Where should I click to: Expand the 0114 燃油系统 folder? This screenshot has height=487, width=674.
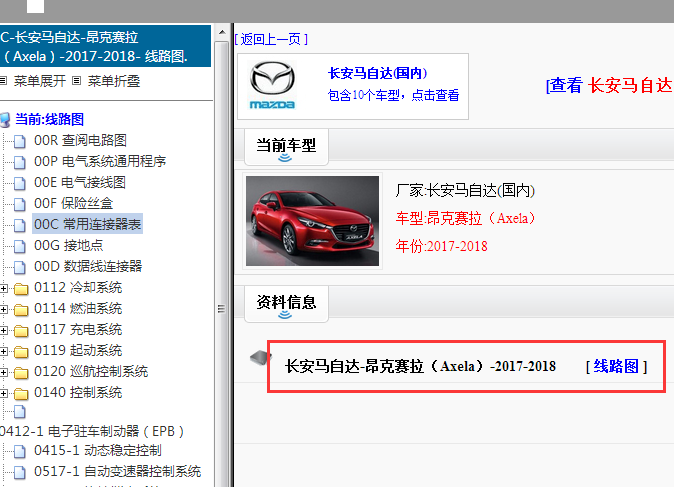[x=3, y=309]
